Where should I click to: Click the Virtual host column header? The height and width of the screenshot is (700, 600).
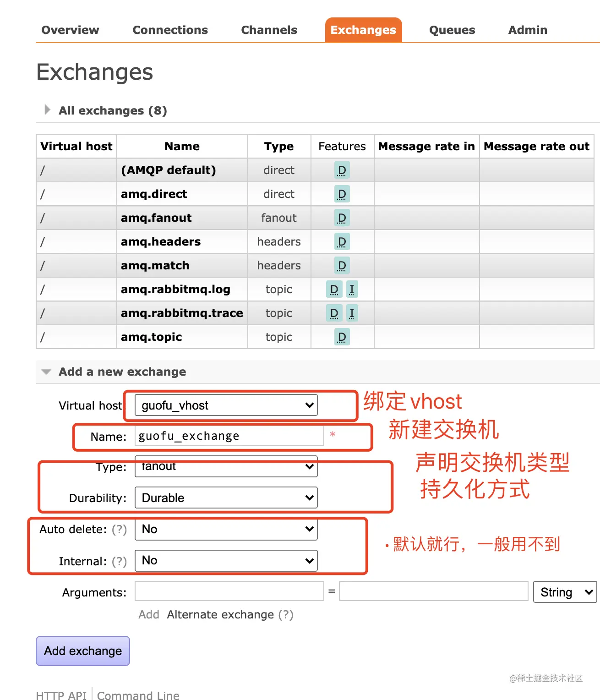(x=76, y=146)
